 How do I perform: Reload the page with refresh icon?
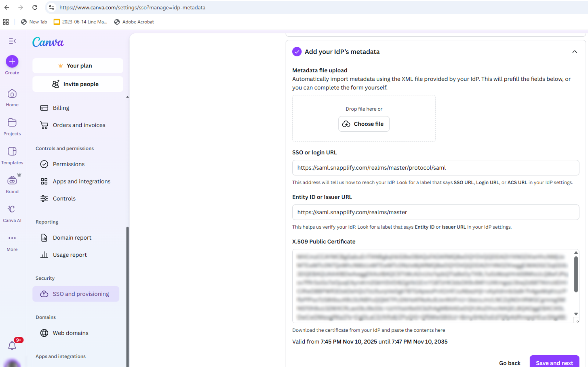coord(35,7)
